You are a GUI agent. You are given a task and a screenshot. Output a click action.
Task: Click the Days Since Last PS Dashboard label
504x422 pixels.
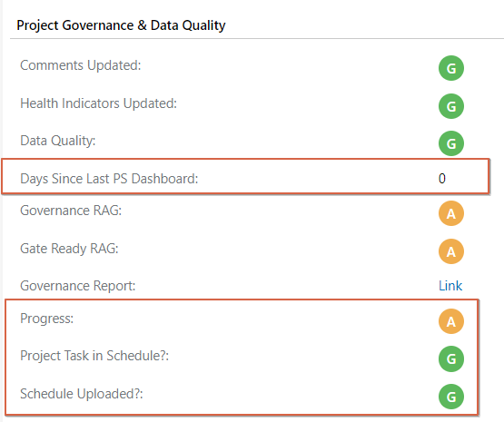pyautogui.click(x=109, y=179)
